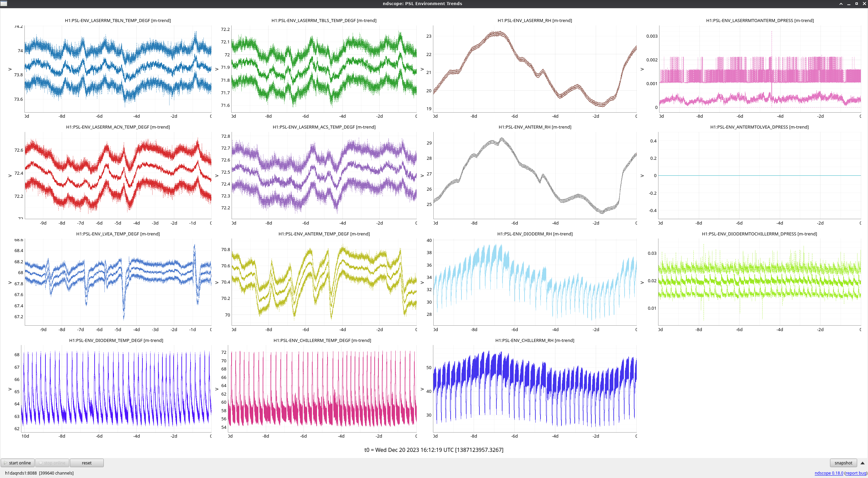Click the t0 timestamp label
The width and height of the screenshot is (868, 478).
click(x=434, y=450)
